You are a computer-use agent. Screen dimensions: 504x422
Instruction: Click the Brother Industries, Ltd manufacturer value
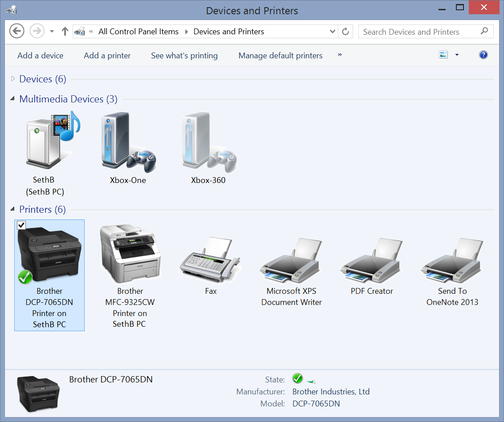point(331,391)
